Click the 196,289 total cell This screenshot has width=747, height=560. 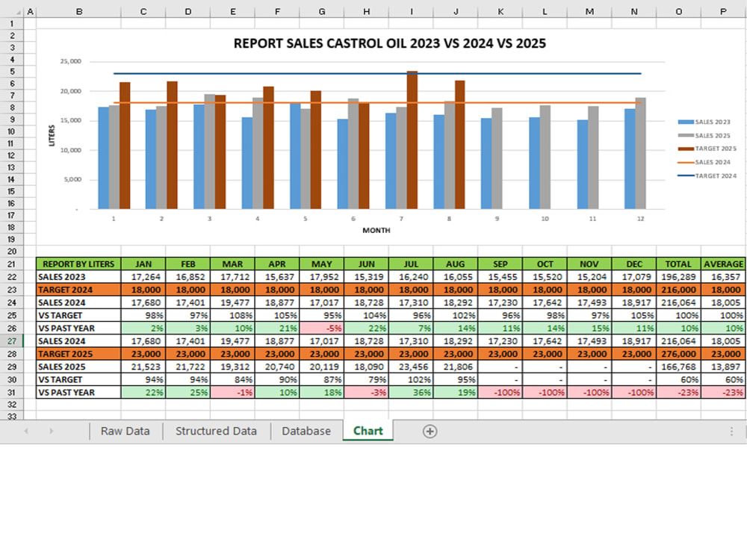(x=678, y=277)
